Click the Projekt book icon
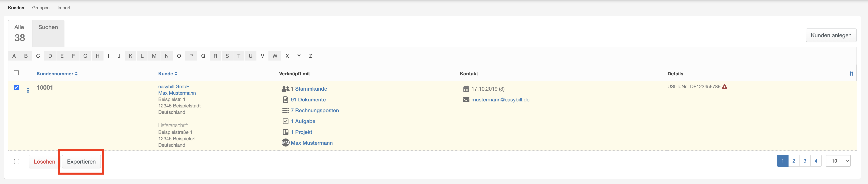This screenshot has height=184, width=868. pos(285,132)
